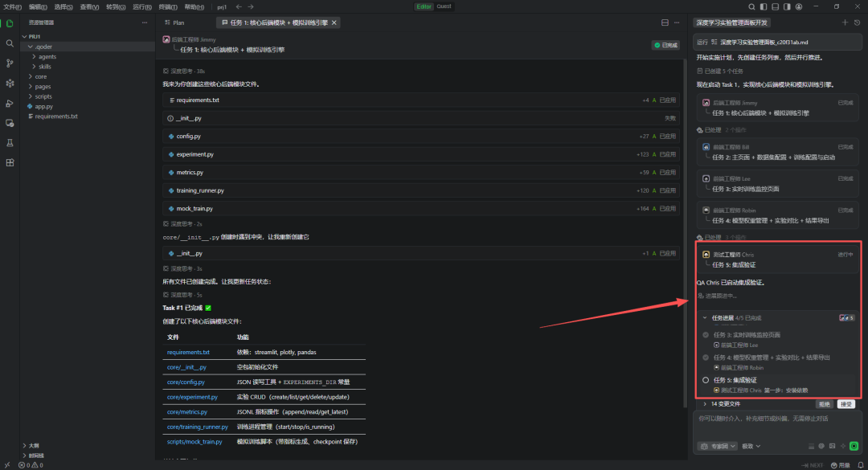Switch to the Plan tab

[174, 22]
